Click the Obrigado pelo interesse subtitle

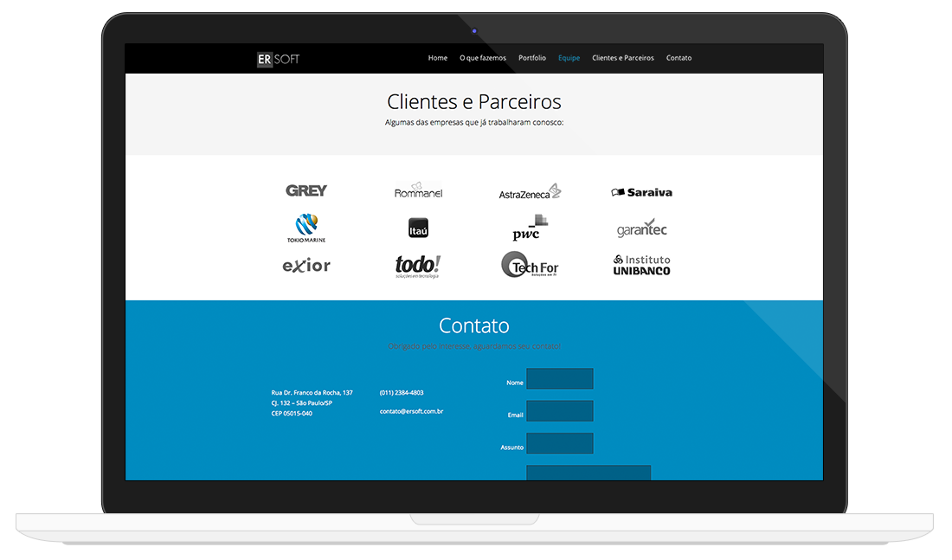tap(474, 346)
